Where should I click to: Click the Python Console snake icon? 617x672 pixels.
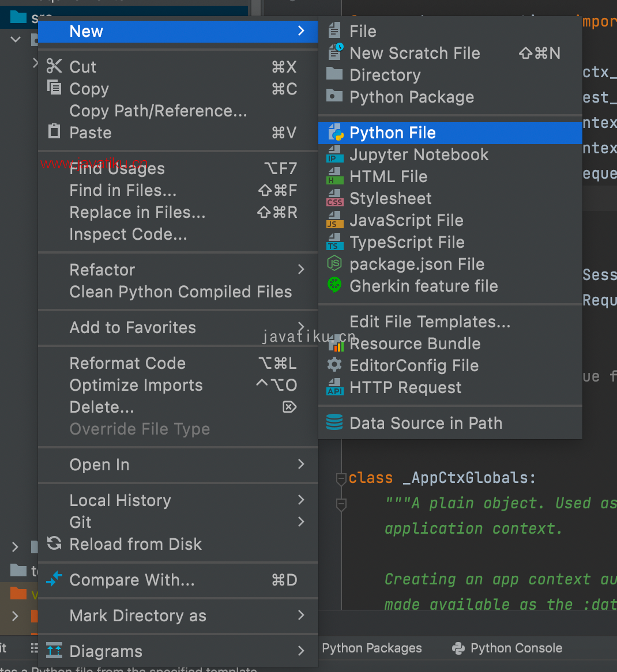click(x=458, y=648)
